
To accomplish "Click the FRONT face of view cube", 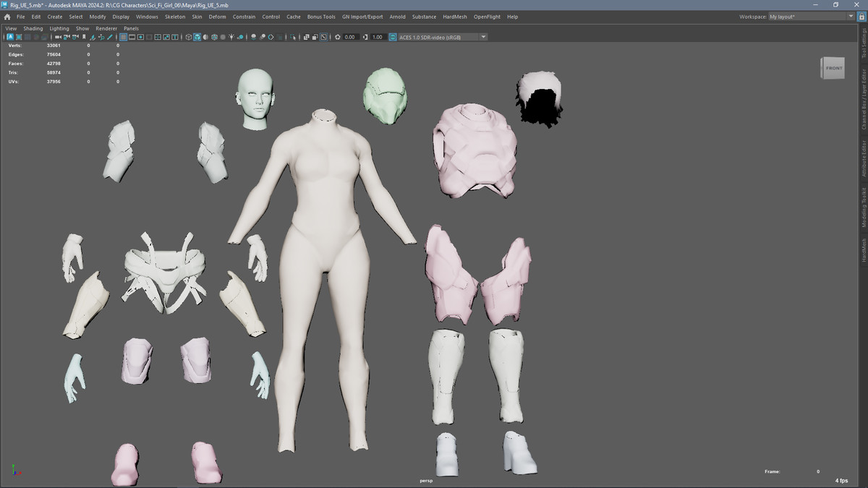I will coord(833,68).
